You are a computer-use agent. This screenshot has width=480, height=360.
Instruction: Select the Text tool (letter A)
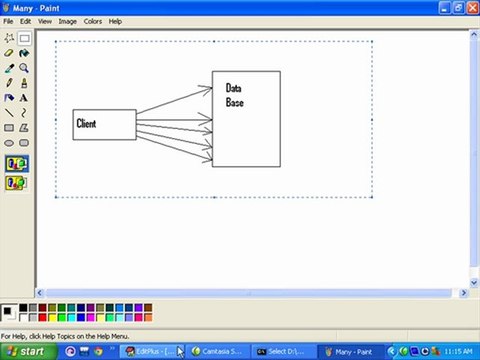coord(24,98)
